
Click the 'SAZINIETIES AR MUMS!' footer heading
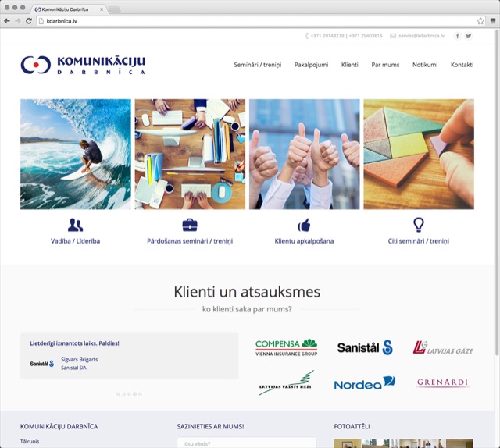tap(210, 426)
